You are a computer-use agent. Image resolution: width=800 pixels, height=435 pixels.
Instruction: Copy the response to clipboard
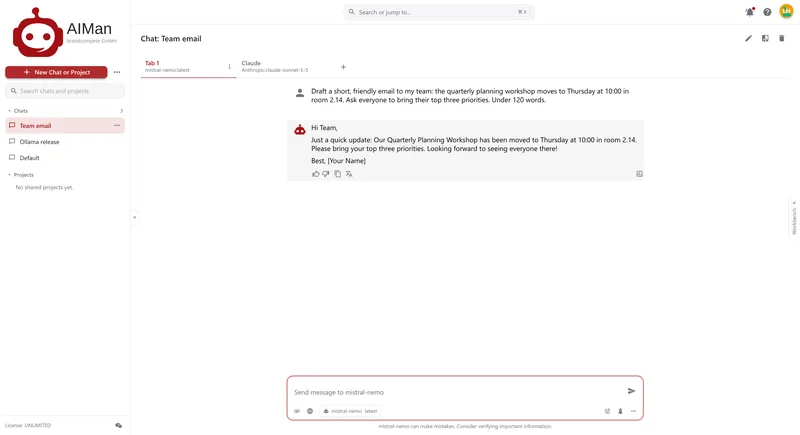click(337, 174)
